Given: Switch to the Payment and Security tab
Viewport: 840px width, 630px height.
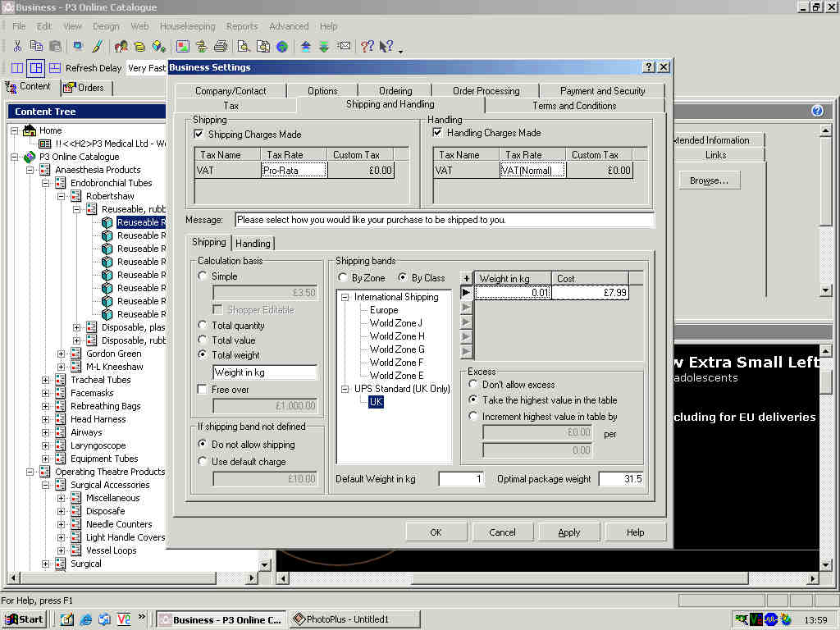Looking at the screenshot, I should tap(602, 91).
